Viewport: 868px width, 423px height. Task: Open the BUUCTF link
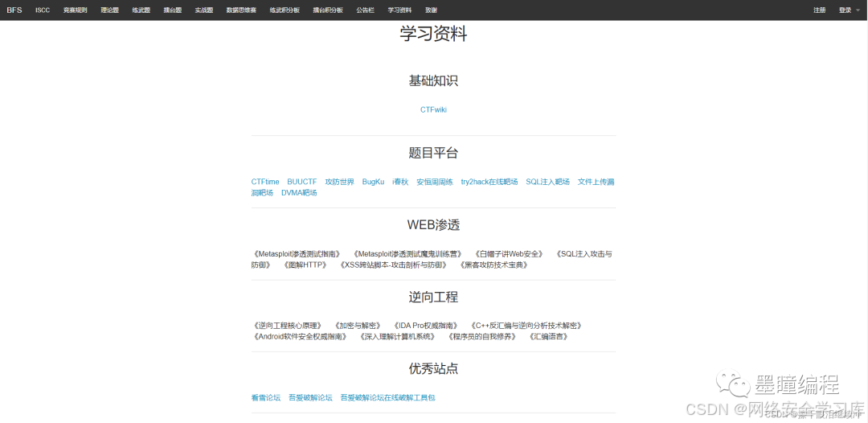click(302, 182)
